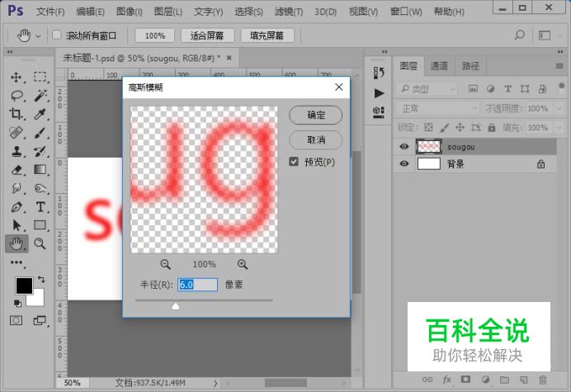Toggle lock all padlock icon

[x=492, y=127]
